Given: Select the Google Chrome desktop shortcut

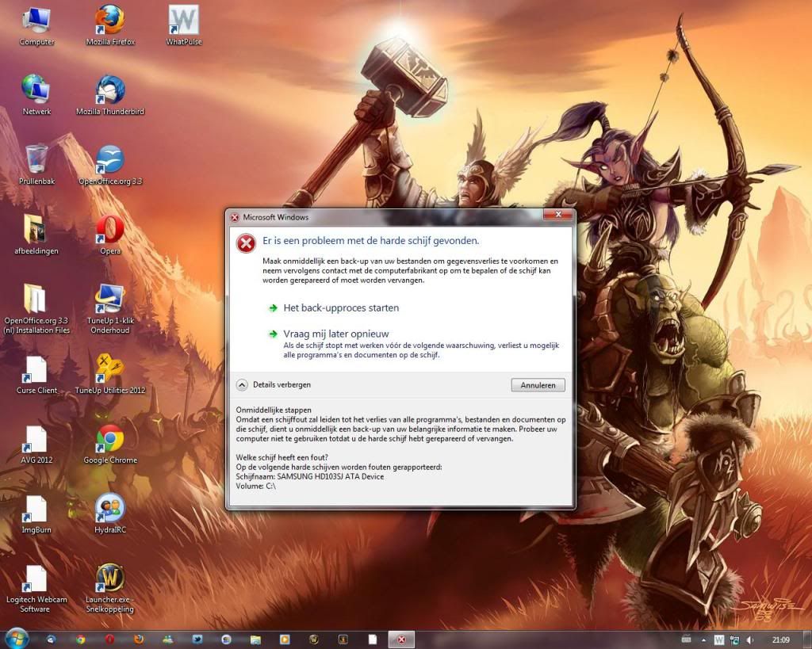Looking at the screenshot, I should click(110, 445).
